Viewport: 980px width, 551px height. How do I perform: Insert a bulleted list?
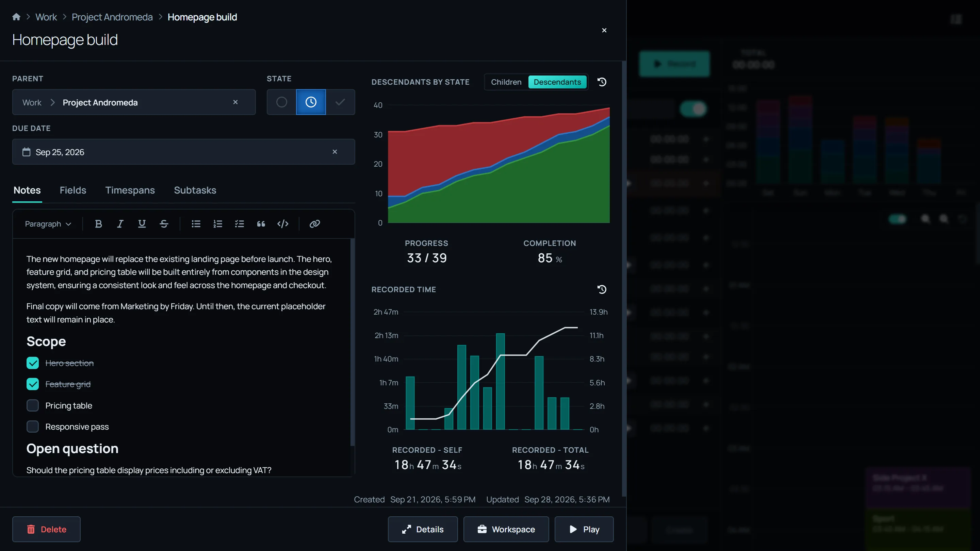coord(196,223)
